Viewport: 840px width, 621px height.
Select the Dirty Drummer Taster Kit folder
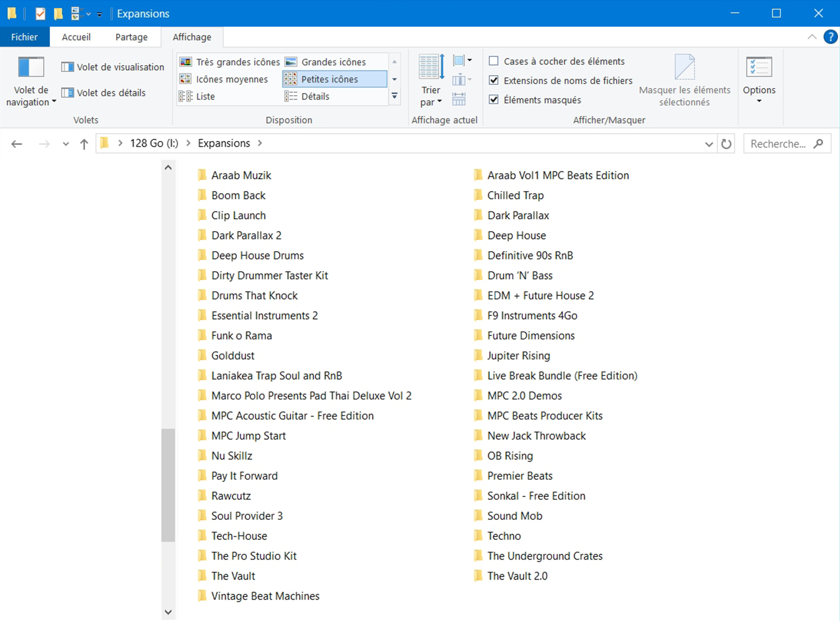[269, 276]
